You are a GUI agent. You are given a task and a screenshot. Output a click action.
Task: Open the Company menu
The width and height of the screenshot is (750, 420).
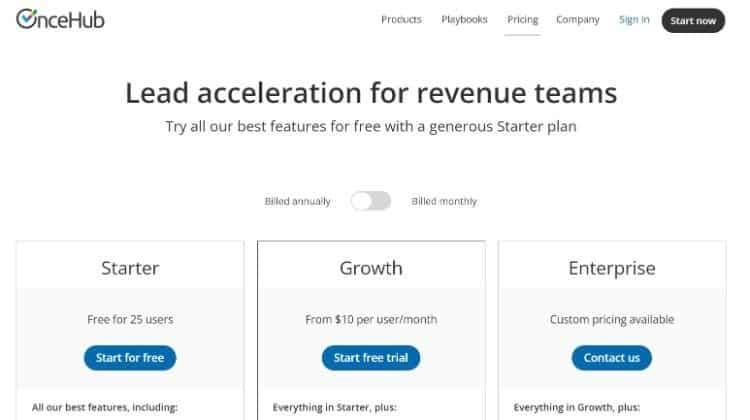[578, 19]
